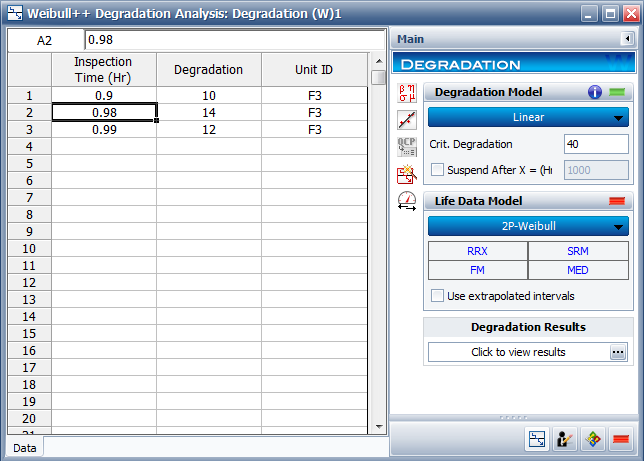Open degradation results with ellipsis button
644x461 pixels.
pyautogui.click(x=618, y=352)
